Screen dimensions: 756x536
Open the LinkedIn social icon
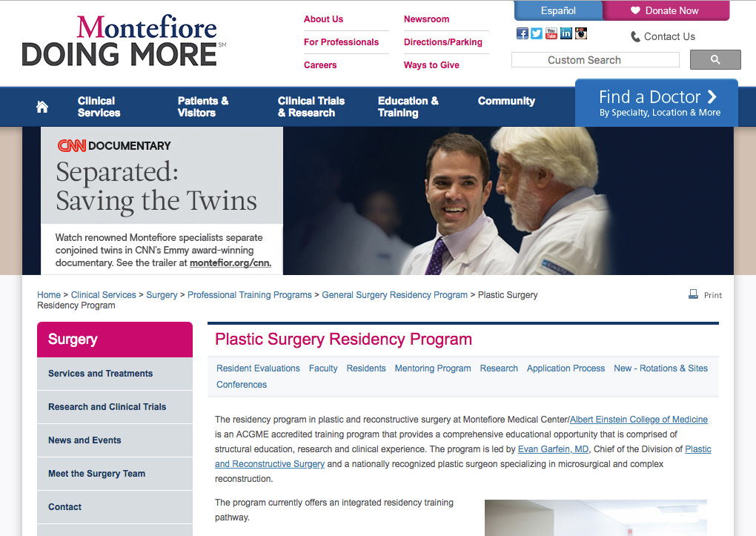[x=566, y=33]
